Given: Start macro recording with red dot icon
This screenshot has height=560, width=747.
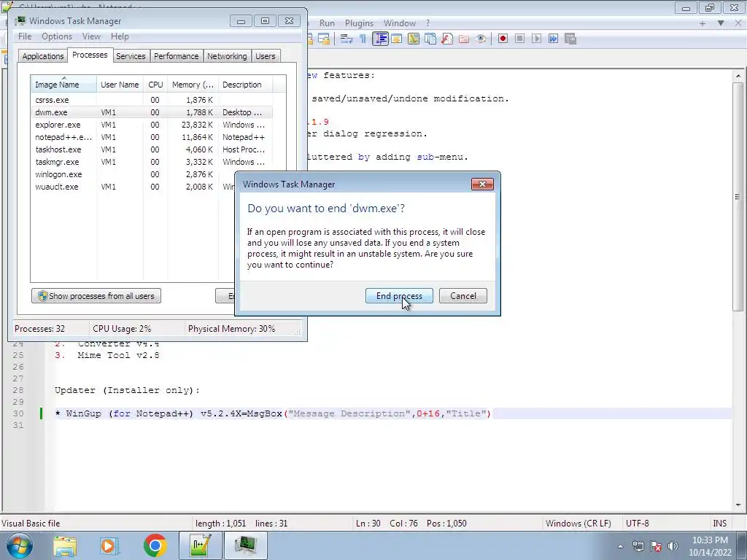Looking at the screenshot, I should [503, 39].
